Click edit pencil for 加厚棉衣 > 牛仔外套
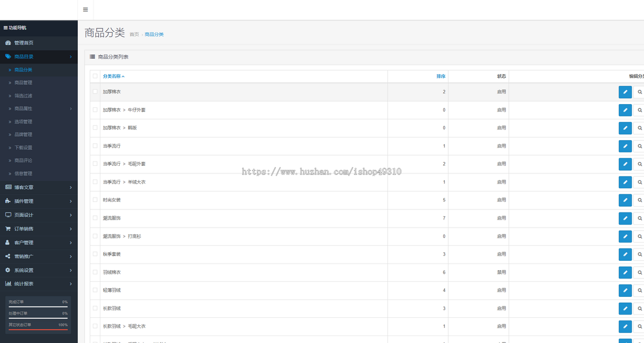The width and height of the screenshot is (644, 343). click(x=625, y=110)
